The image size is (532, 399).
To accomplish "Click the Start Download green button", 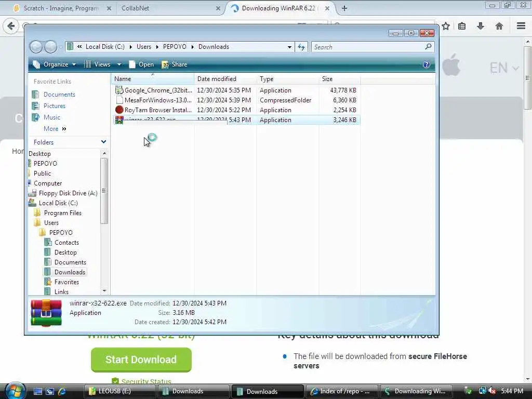I will (x=141, y=360).
